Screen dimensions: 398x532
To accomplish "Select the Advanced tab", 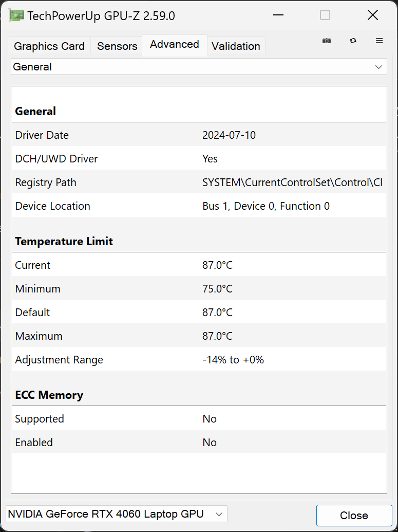I will [174, 44].
